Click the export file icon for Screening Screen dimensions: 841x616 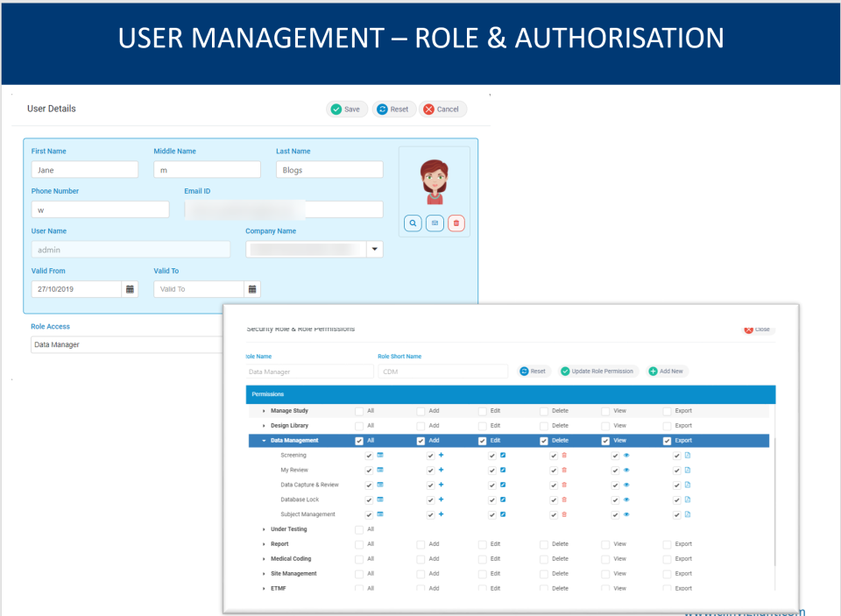[x=686, y=455]
